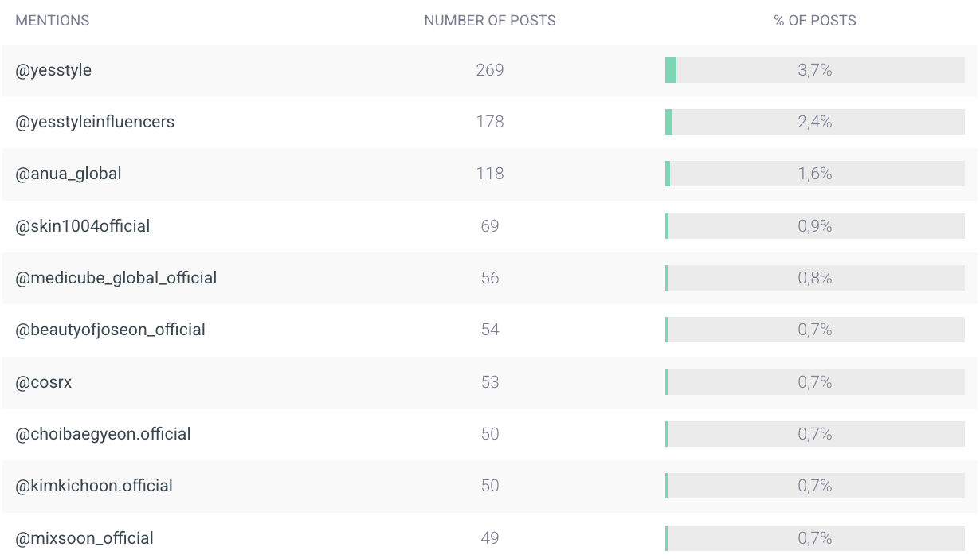Sort by the MENTIONS column header
Viewport: 980px width, 559px height.
click(x=53, y=21)
